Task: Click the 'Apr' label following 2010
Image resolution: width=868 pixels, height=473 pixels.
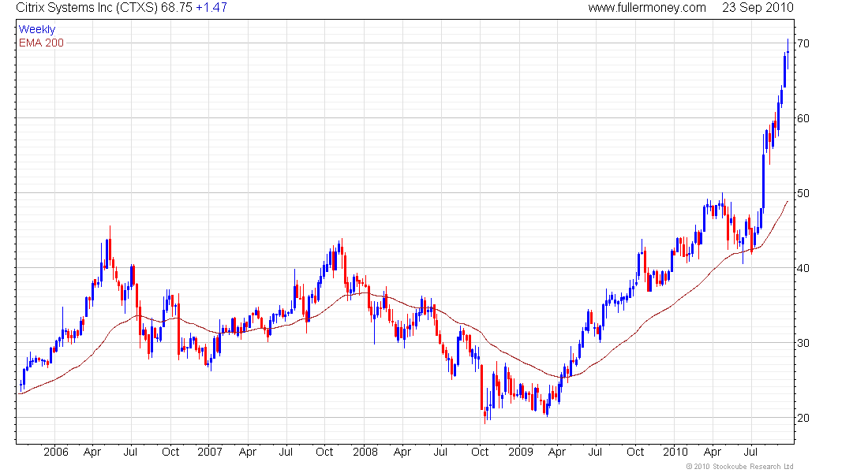Action: 713,453
